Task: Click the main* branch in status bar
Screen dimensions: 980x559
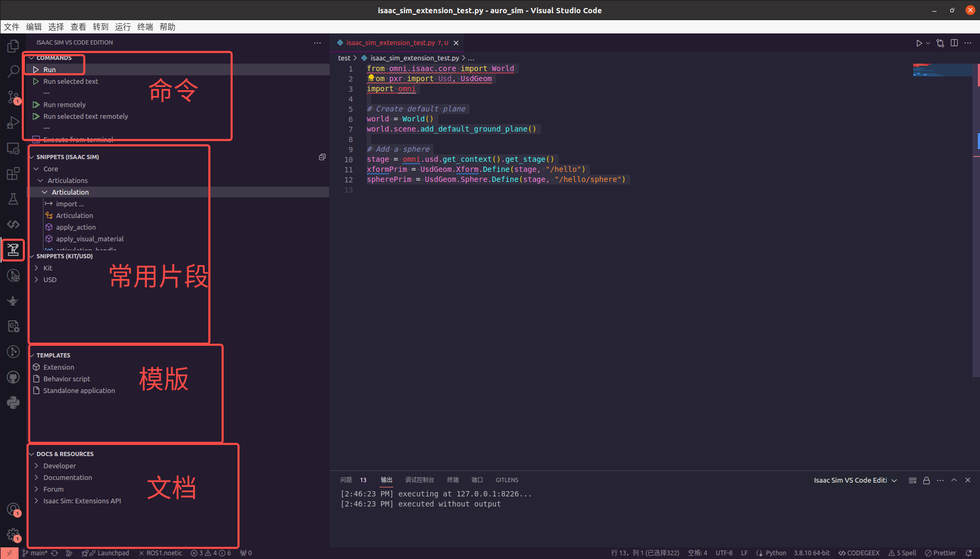Action: (35, 553)
